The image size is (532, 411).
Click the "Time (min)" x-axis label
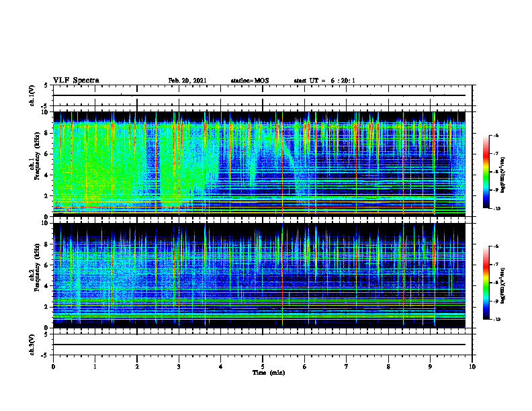pyautogui.click(x=269, y=373)
